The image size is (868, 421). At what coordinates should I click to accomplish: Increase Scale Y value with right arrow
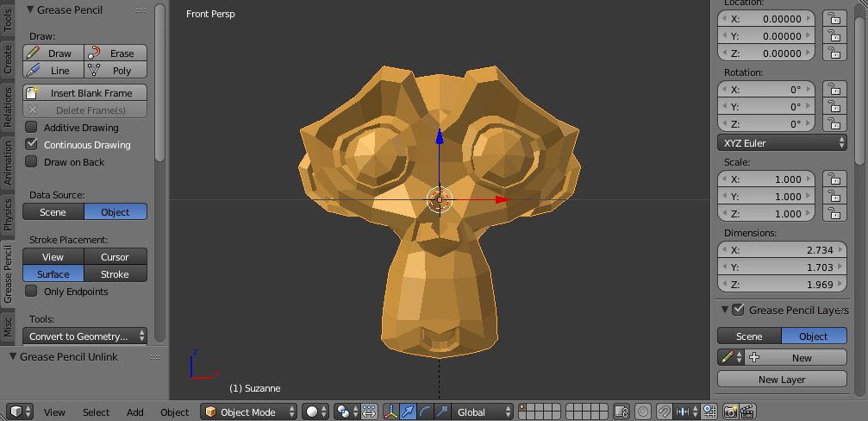pyautogui.click(x=809, y=196)
